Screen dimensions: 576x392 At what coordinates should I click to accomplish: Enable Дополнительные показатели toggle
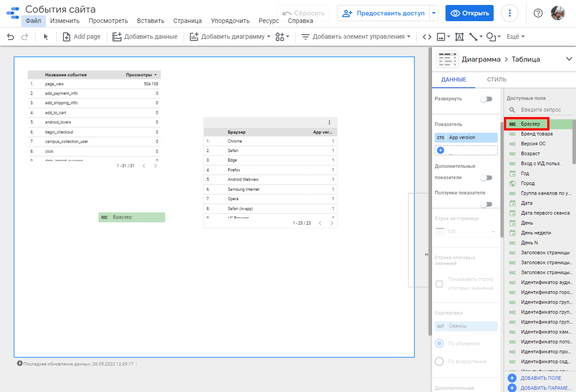pyautogui.click(x=486, y=178)
